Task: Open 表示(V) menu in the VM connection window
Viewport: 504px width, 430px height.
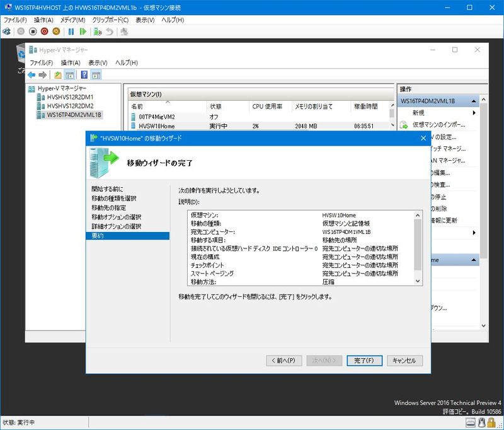Action: tap(145, 20)
